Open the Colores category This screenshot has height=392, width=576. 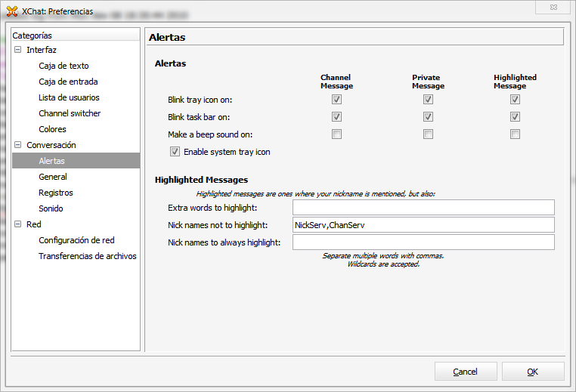coord(52,129)
